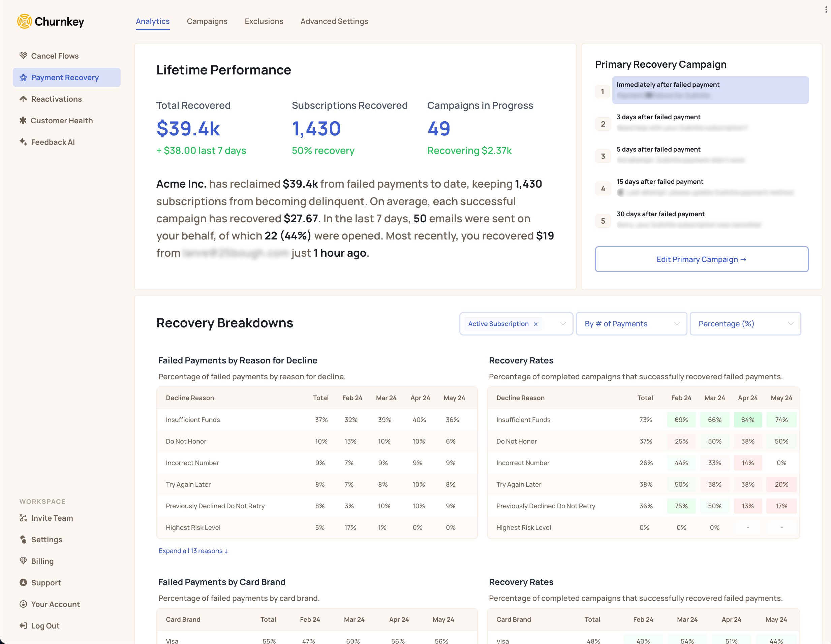This screenshot has height=644, width=831.
Task: Open workspace Settings via the key icon
Action: (x=23, y=539)
